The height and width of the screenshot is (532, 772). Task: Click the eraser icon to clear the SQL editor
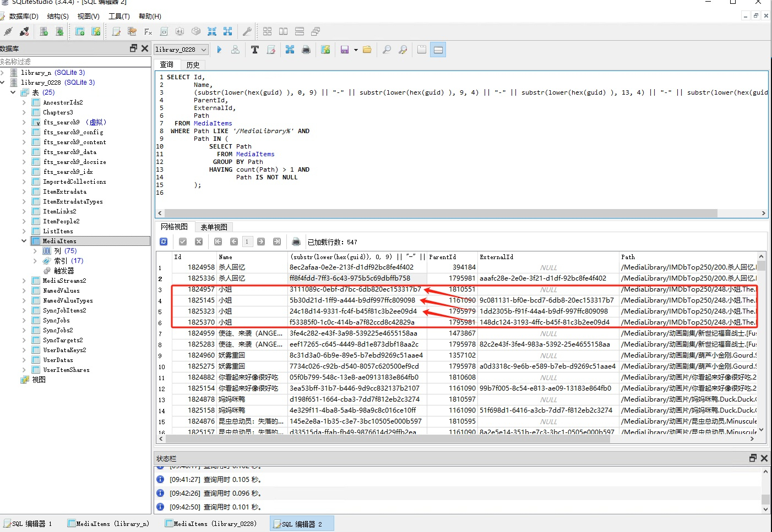pyautogui.click(x=271, y=50)
